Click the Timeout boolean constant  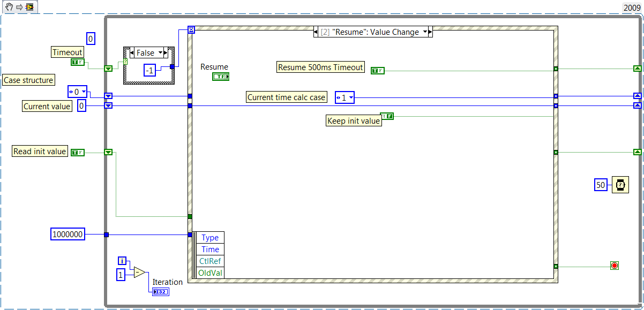tap(77, 63)
